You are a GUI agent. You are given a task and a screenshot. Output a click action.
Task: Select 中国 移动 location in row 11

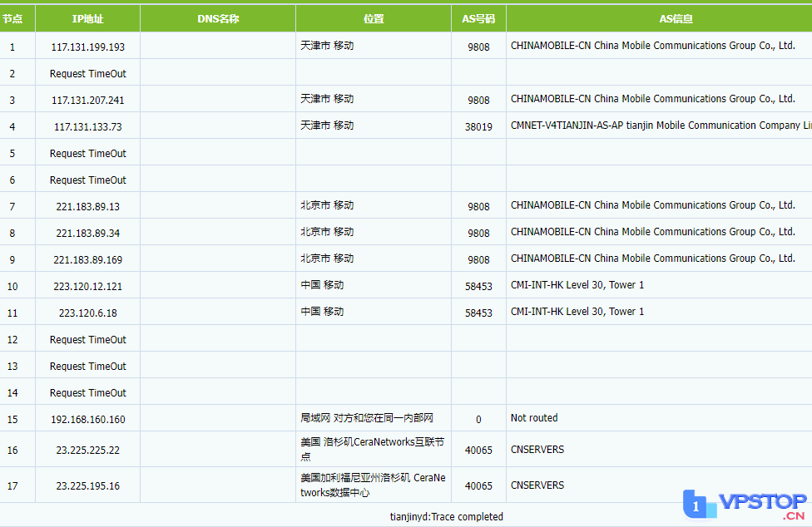[322, 312]
